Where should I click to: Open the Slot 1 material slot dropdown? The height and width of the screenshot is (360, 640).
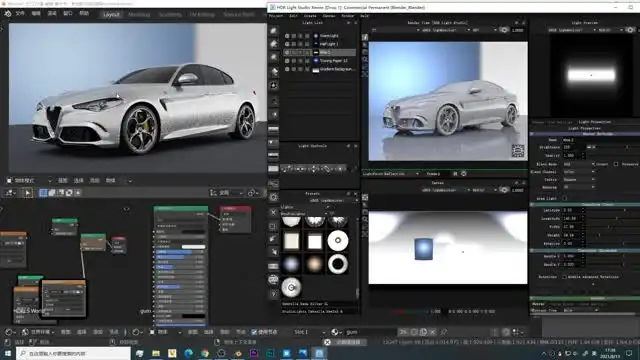pyautogui.click(x=309, y=332)
